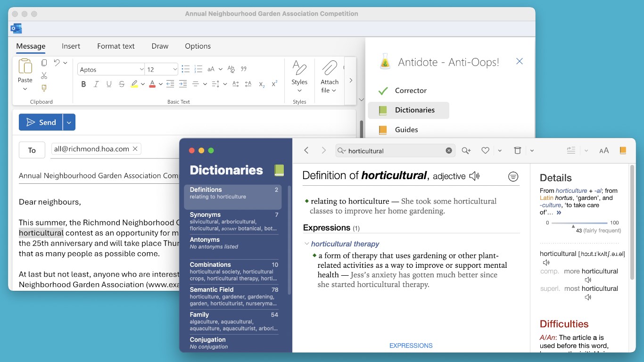This screenshot has height=362, width=644.
Task: Open the font size 12 dropdown
Action: [x=175, y=69]
